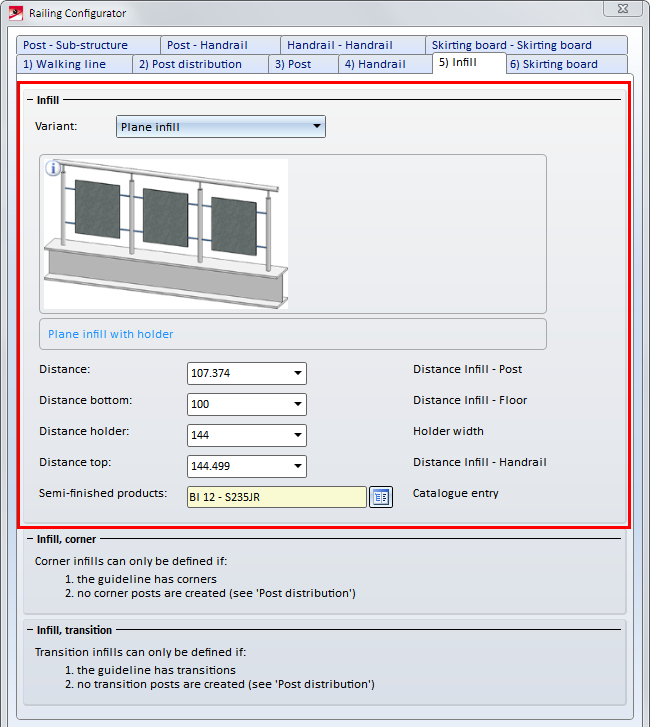Image resolution: width=650 pixels, height=727 pixels.
Task: Open the 2) Post distribution tab
Action: pos(200,64)
